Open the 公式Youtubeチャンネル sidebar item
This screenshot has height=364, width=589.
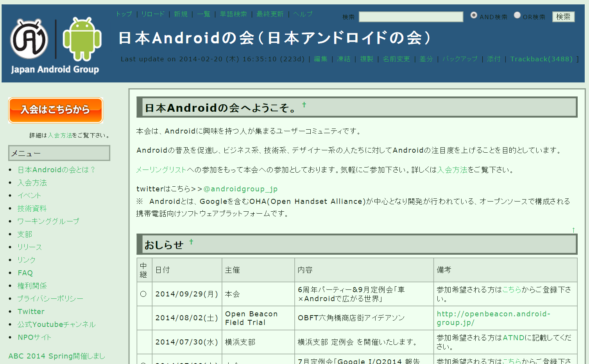[x=57, y=325]
